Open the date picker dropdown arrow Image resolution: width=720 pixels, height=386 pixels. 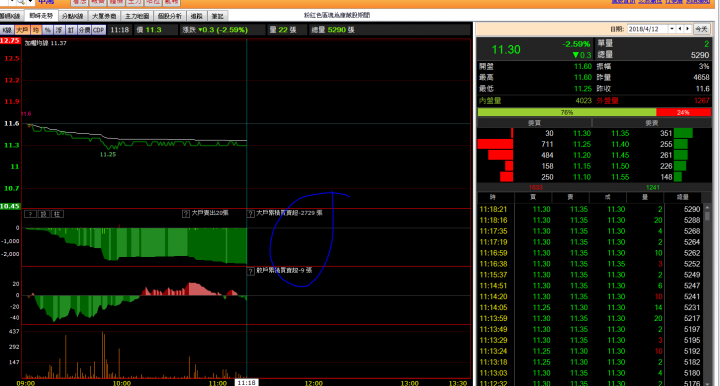pyautogui.click(x=672, y=29)
